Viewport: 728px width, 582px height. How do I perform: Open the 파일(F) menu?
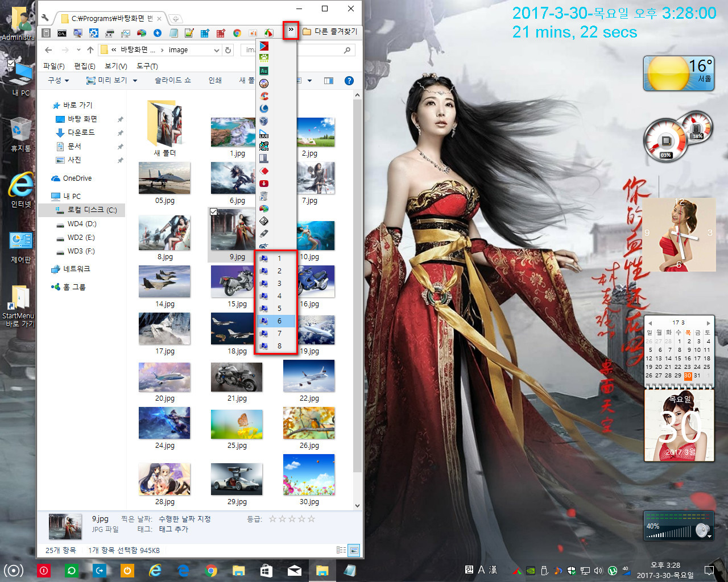(54, 66)
